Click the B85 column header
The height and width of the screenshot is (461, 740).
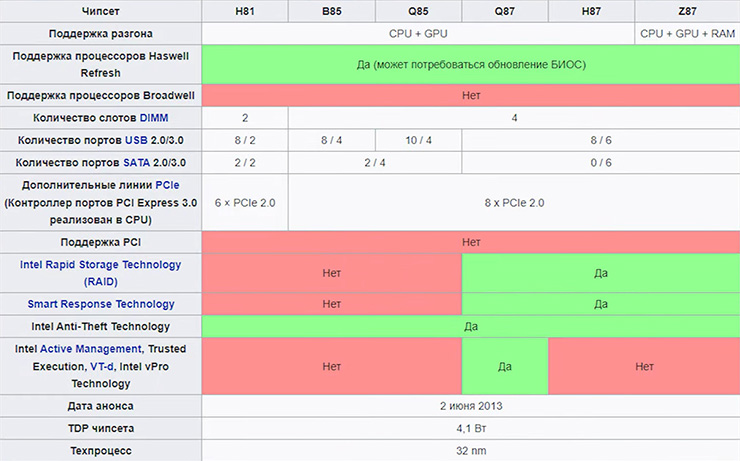click(x=332, y=11)
